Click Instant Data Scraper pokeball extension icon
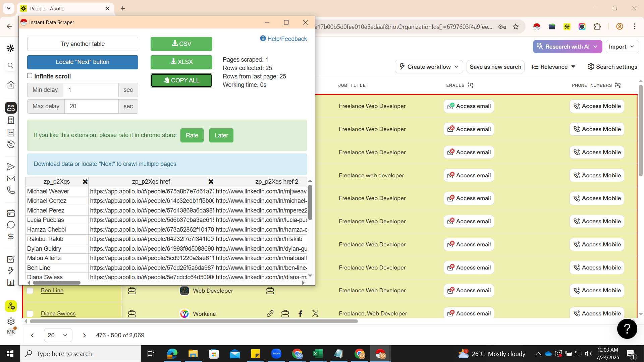The height and width of the screenshot is (362, 644). coord(537,27)
